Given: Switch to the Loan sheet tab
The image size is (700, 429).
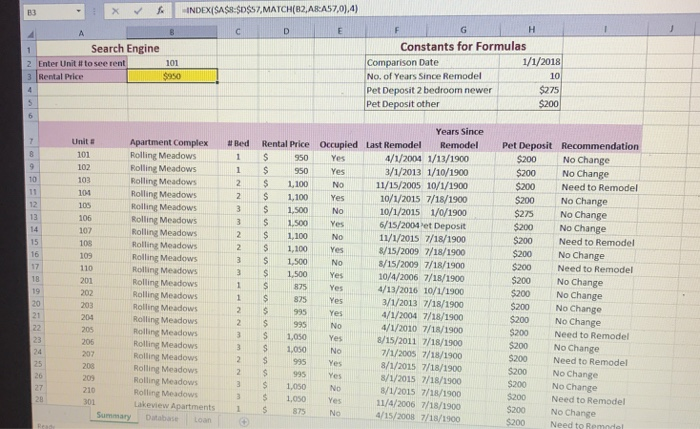Looking at the screenshot, I should pyautogui.click(x=202, y=420).
